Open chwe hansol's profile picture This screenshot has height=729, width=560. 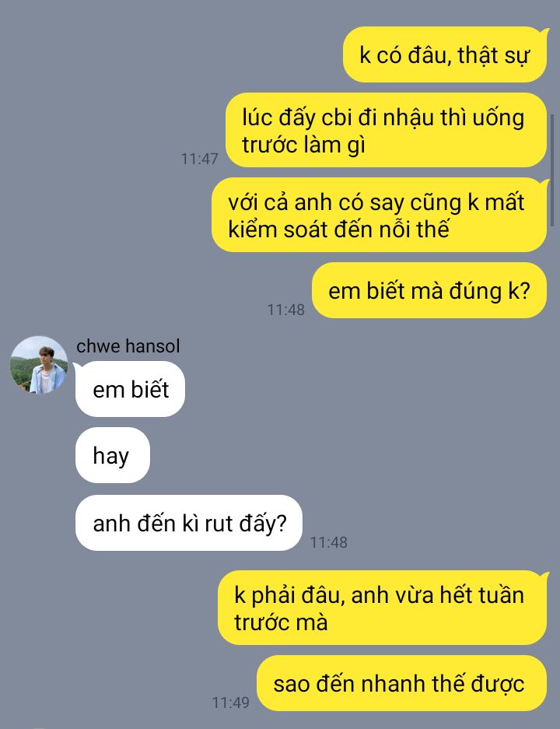39,365
